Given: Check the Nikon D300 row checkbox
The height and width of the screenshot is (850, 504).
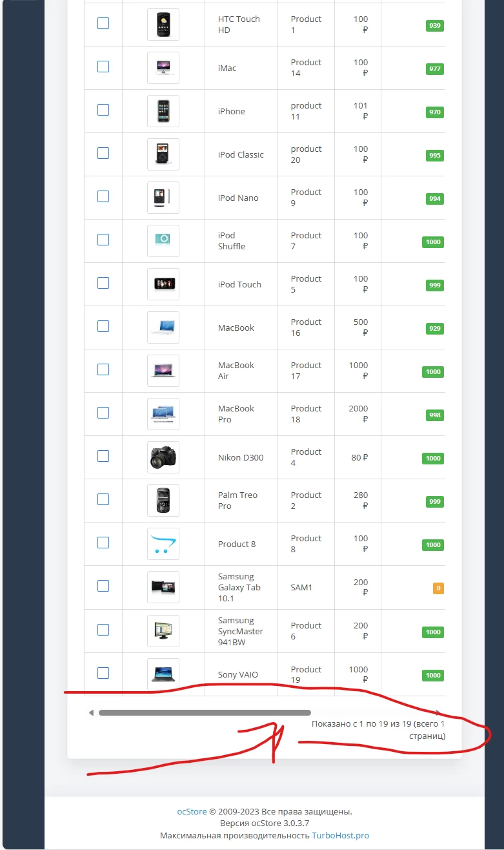Looking at the screenshot, I should pos(103,456).
